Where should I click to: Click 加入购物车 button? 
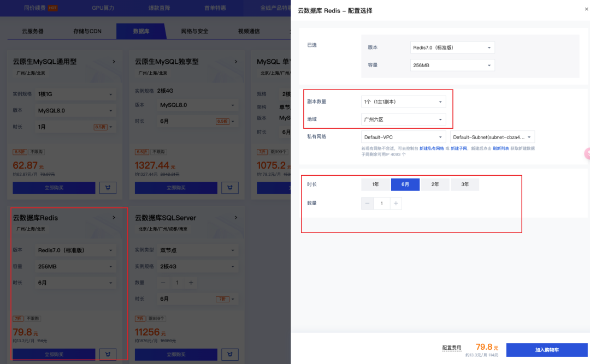547,350
